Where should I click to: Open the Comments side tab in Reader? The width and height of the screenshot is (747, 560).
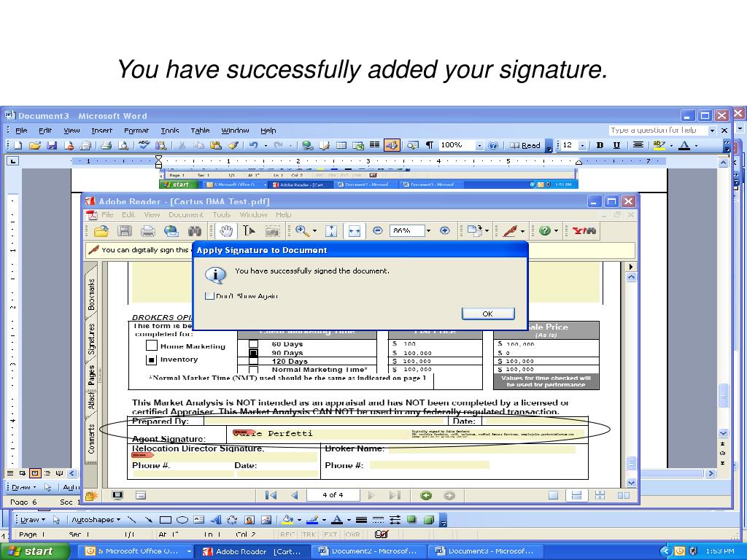[91, 438]
